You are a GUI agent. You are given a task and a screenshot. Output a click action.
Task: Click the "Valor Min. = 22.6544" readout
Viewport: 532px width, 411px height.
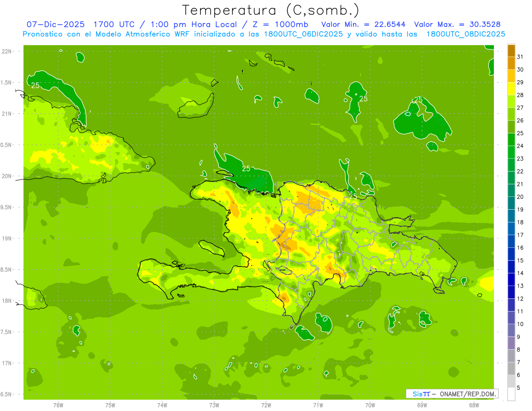click(363, 24)
